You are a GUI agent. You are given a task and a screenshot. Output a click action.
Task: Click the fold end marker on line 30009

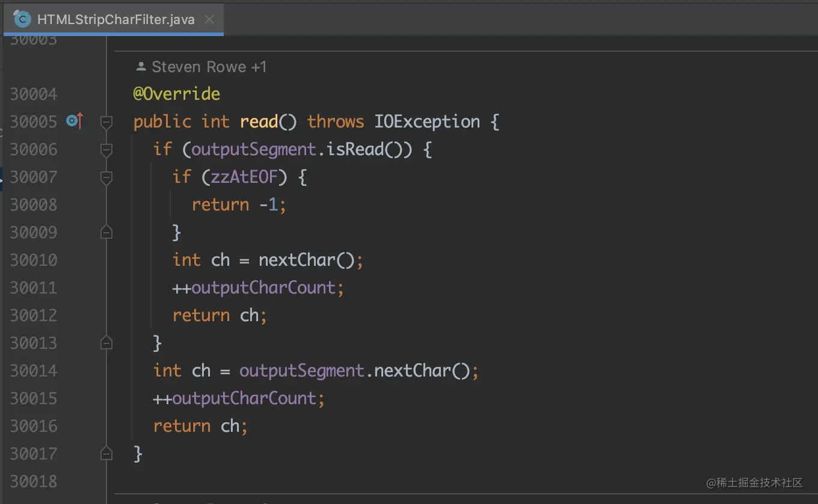point(106,232)
